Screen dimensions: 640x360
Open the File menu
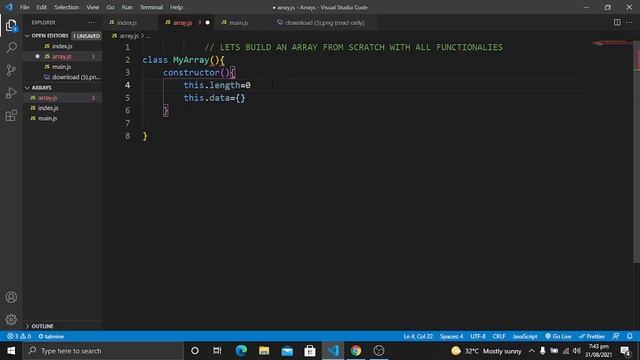pos(24,7)
